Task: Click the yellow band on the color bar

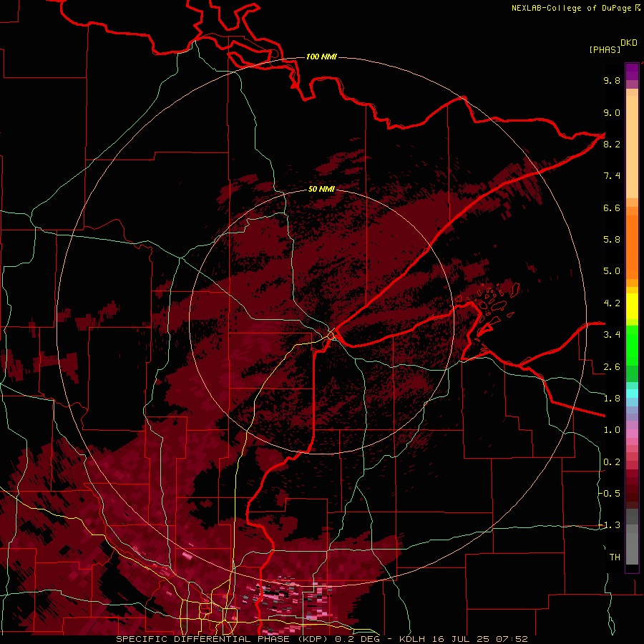Action: tap(632, 306)
